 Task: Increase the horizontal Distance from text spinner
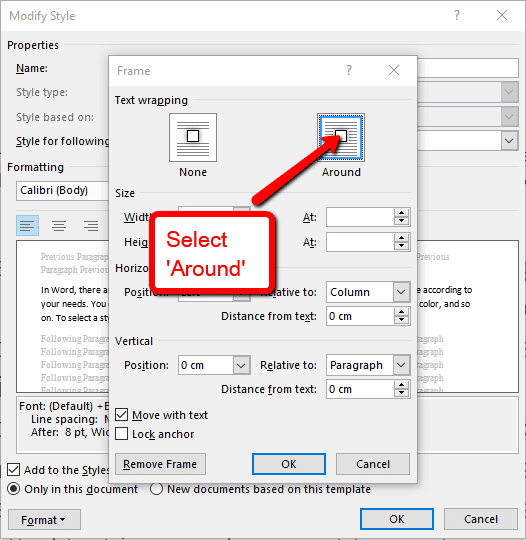pyautogui.click(x=401, y=312)
